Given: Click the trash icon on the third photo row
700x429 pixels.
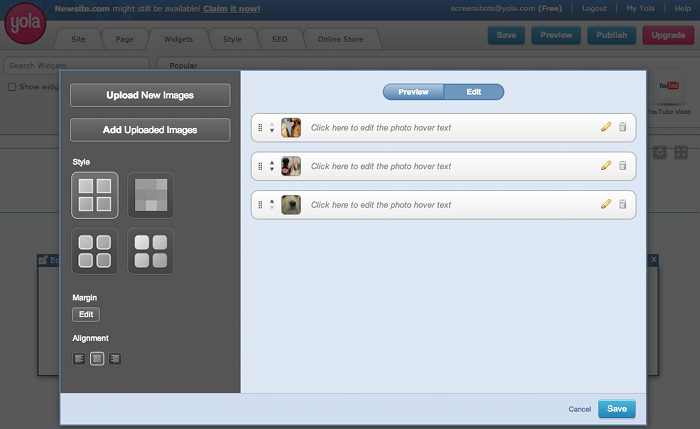Looking at the screenshot, I should click(x=622, y=204).
